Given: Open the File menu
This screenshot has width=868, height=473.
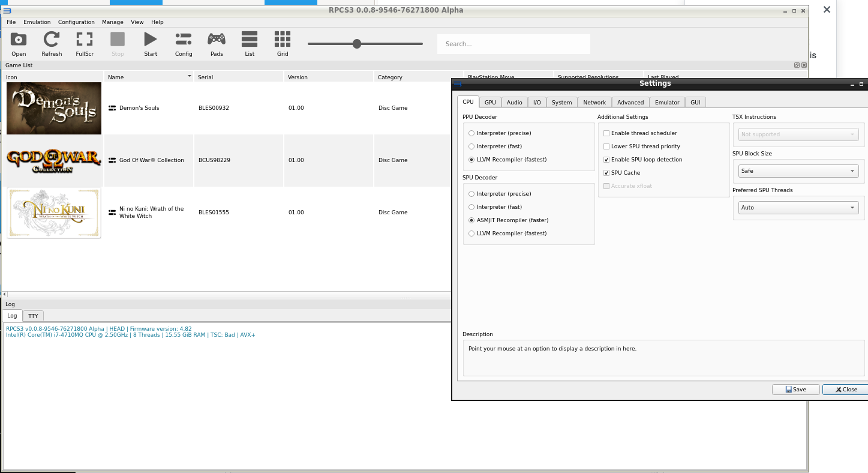Looking at the screenshot, I should pos(11,22).
